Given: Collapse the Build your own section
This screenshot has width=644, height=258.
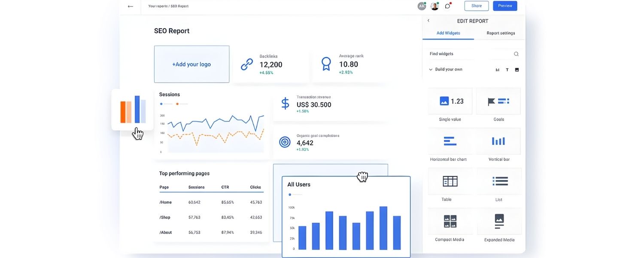Looking at the screenshot, I should (x=430, y=69).
